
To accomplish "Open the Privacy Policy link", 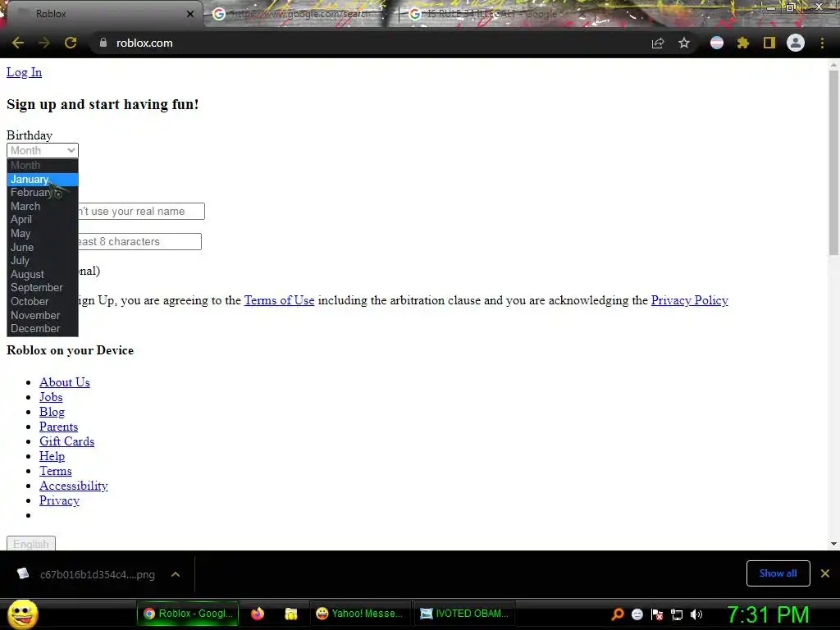I will pyautogui.click(x=689, y=300).
